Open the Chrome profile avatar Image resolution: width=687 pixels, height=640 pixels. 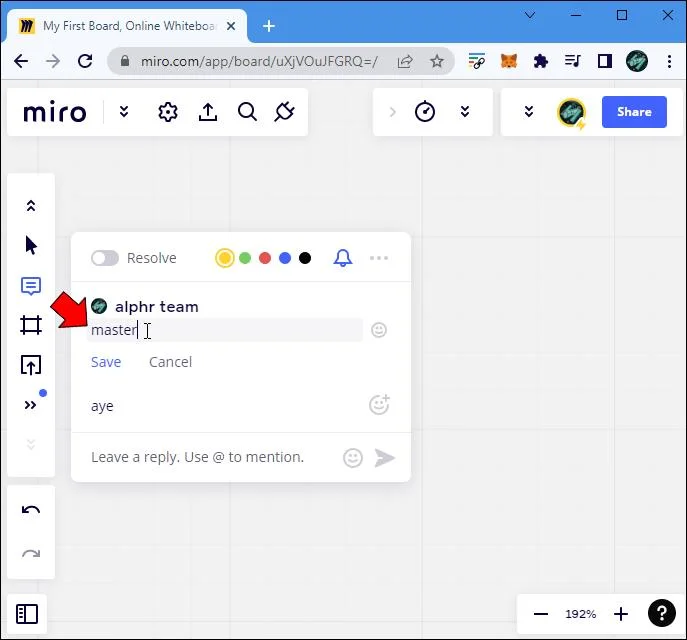tap(637, 61)
